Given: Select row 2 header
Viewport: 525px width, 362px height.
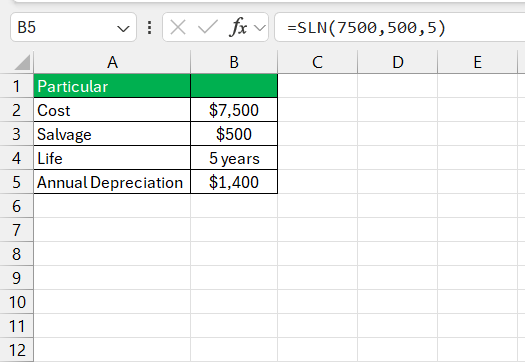Looking at the screenshot, I should 17,110.
